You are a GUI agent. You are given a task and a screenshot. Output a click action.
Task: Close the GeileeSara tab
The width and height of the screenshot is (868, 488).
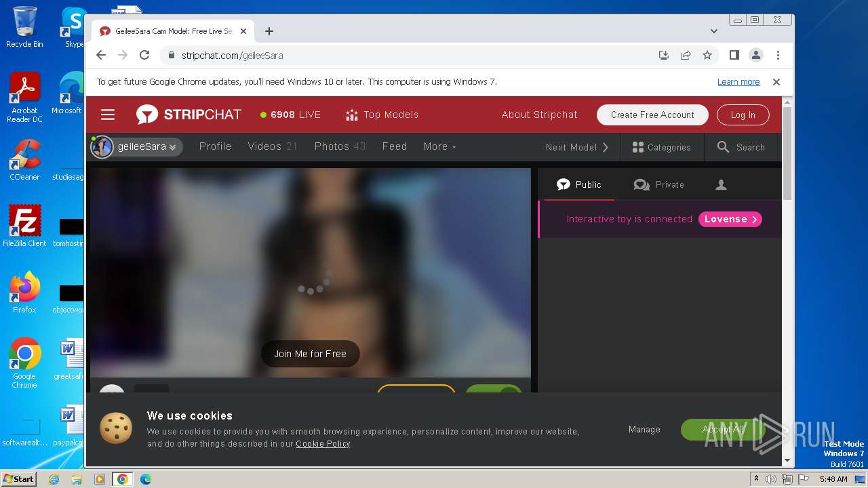[243, 31]
